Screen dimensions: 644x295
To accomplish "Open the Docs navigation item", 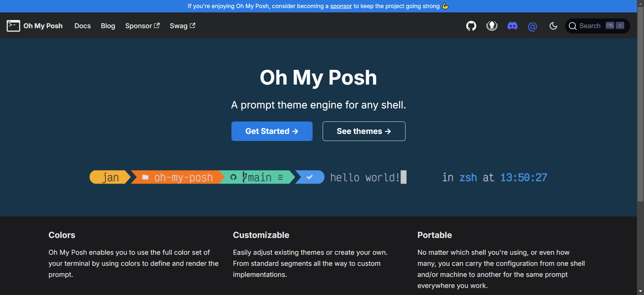I will pyautogui.click(x=83, y=26).
